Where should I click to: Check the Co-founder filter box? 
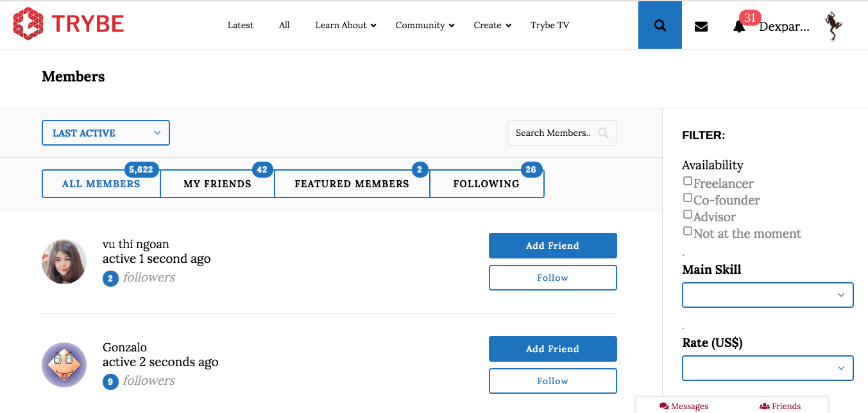688,198
